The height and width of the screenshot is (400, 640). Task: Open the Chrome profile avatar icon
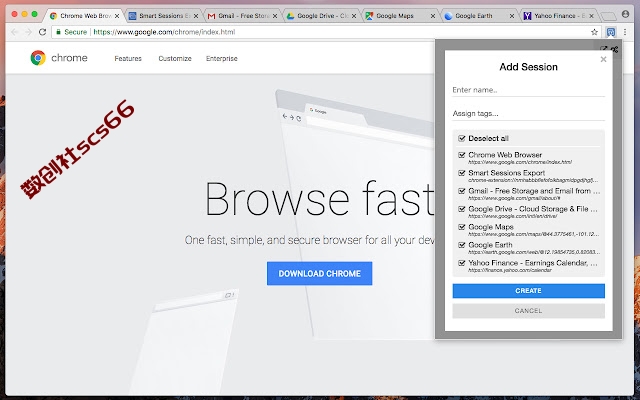(625, 14)
